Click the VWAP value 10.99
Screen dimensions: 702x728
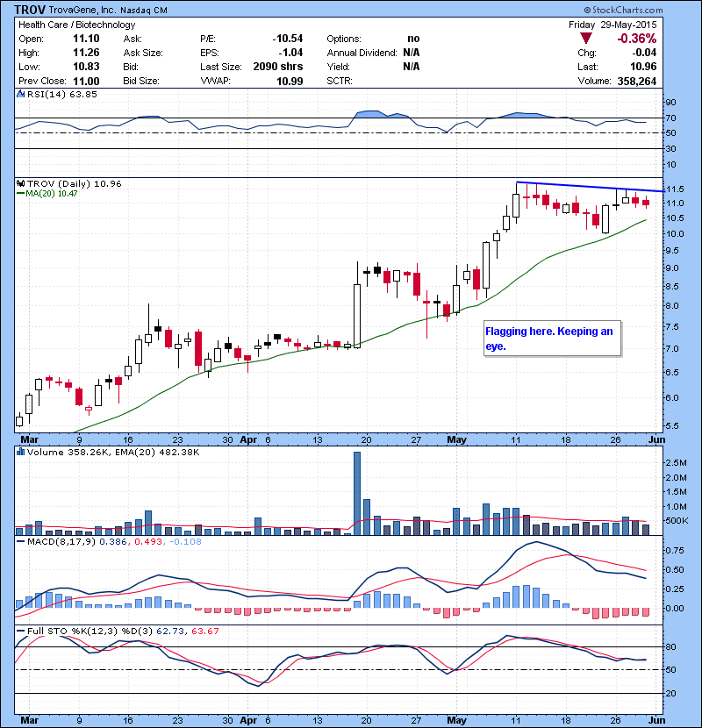290,82
